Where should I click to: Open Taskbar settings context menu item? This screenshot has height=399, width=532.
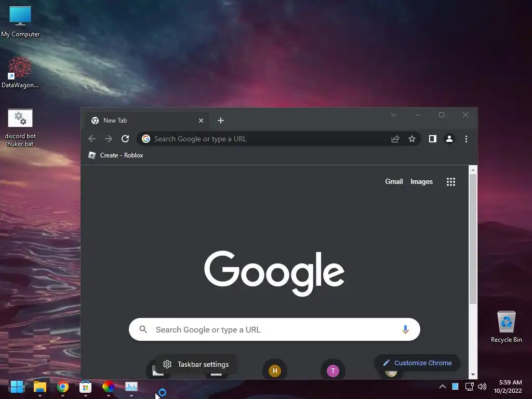pos(196,364)
